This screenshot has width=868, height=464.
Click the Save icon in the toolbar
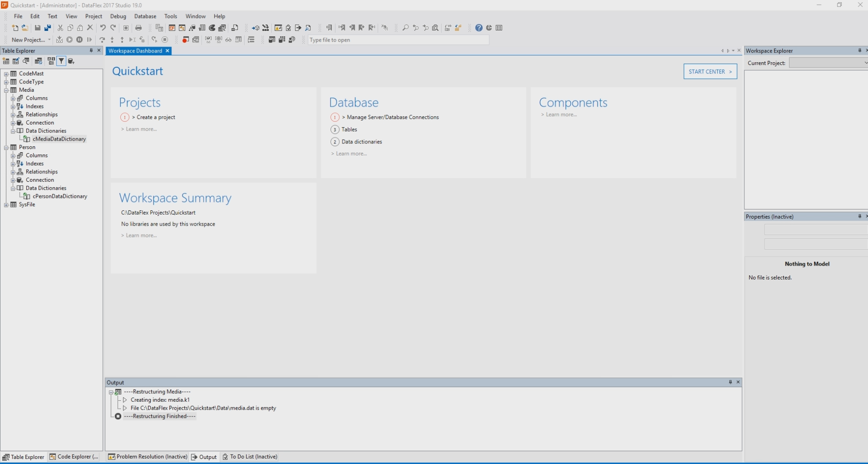(x=37, y=28)
